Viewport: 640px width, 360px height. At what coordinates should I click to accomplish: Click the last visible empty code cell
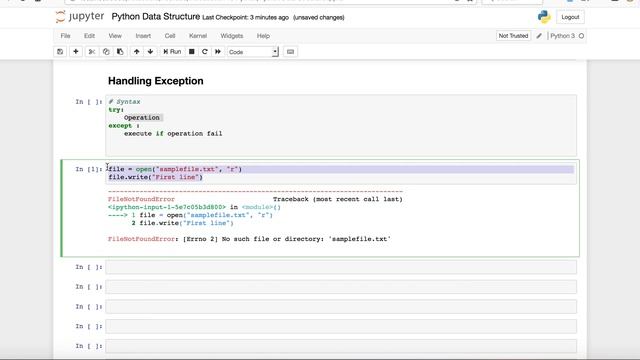click(341, 346)
